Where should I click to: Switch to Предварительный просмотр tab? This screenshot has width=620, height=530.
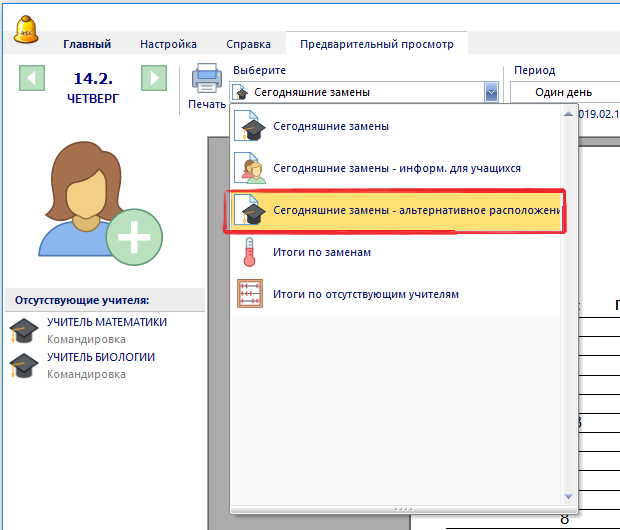pos(377,44)
